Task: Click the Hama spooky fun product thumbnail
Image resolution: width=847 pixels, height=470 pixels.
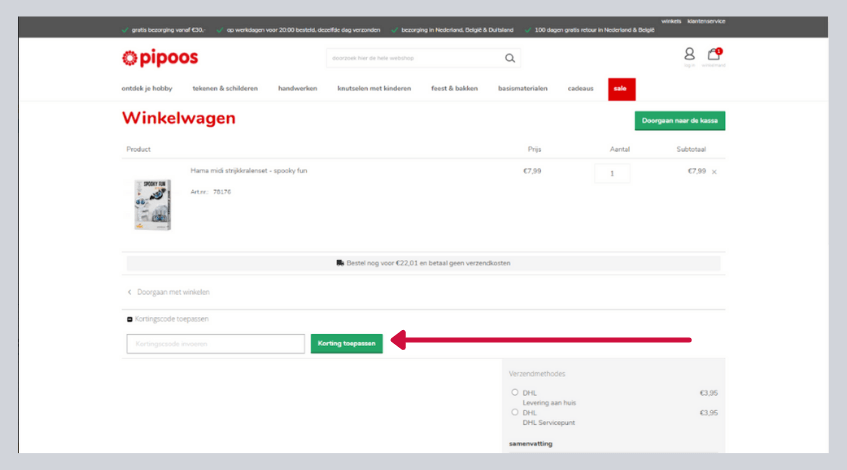Action: [152, 205]
